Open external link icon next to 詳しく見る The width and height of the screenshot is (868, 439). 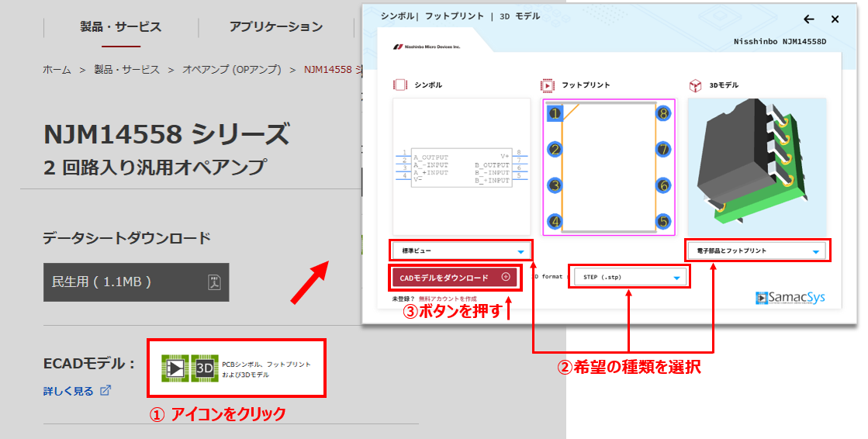105,390
